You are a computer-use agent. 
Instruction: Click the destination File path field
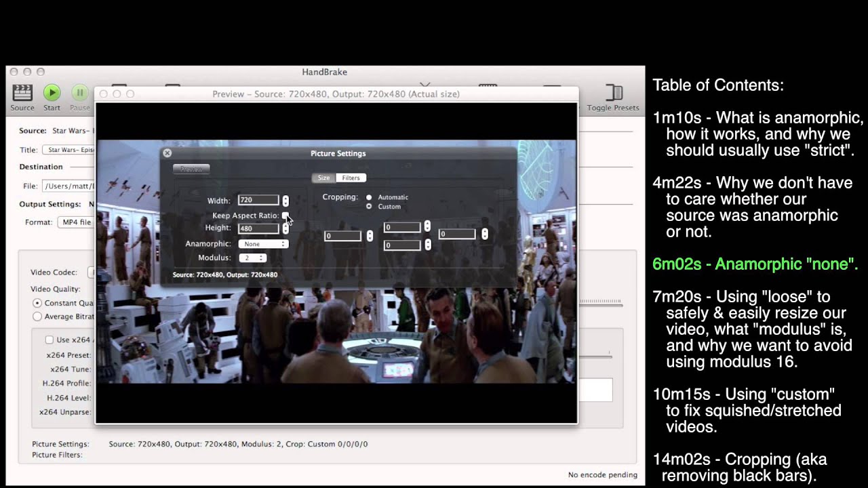click(68, 186)
